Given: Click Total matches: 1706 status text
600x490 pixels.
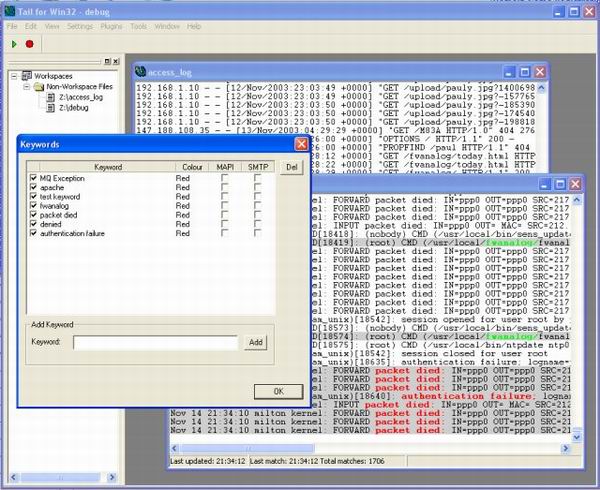Looking at the screenshot, I should pos(352,461).
